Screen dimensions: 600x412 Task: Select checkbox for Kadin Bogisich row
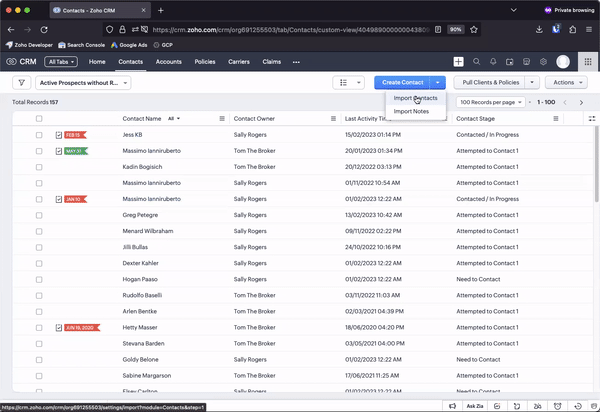coord(39,167)
